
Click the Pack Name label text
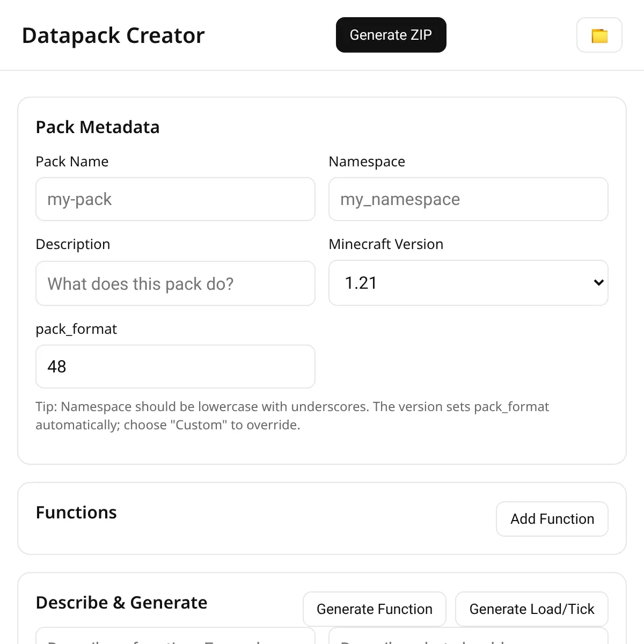point(72,162)
